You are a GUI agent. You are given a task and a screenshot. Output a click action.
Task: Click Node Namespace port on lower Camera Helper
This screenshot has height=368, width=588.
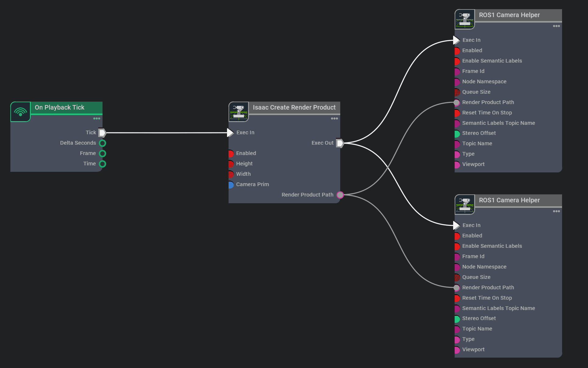(x=457, y=267)
